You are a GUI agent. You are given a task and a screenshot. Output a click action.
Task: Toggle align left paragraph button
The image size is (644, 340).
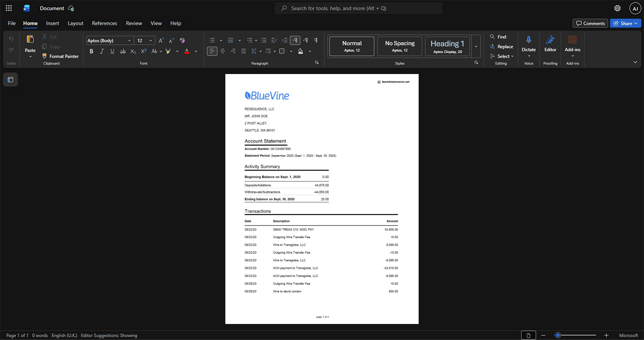pyautogui.click(x=212, y=51)
